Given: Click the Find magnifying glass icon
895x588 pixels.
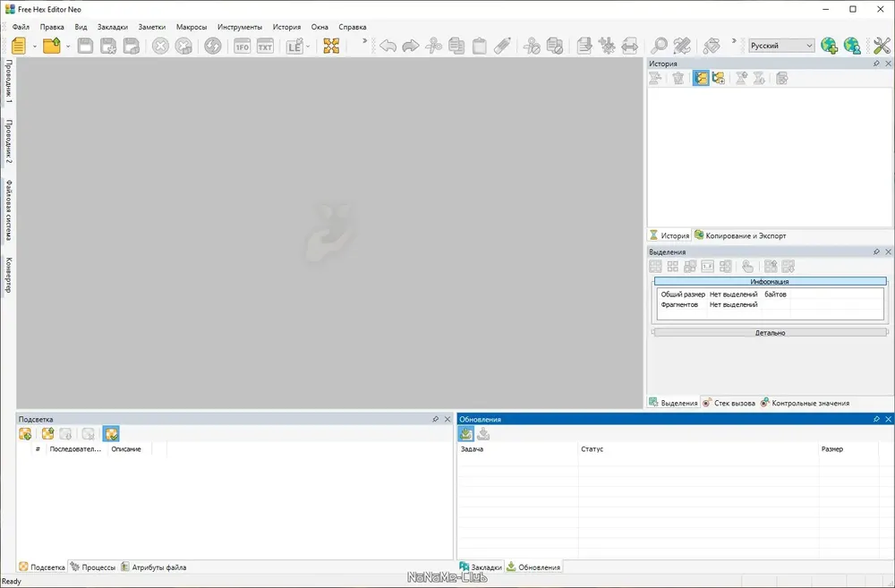Looking at the screenshot, I should [x=659, y=46].
